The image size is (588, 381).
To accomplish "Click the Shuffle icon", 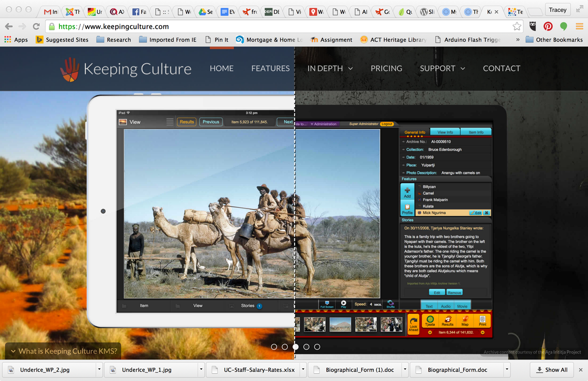I will click(390, 304).
